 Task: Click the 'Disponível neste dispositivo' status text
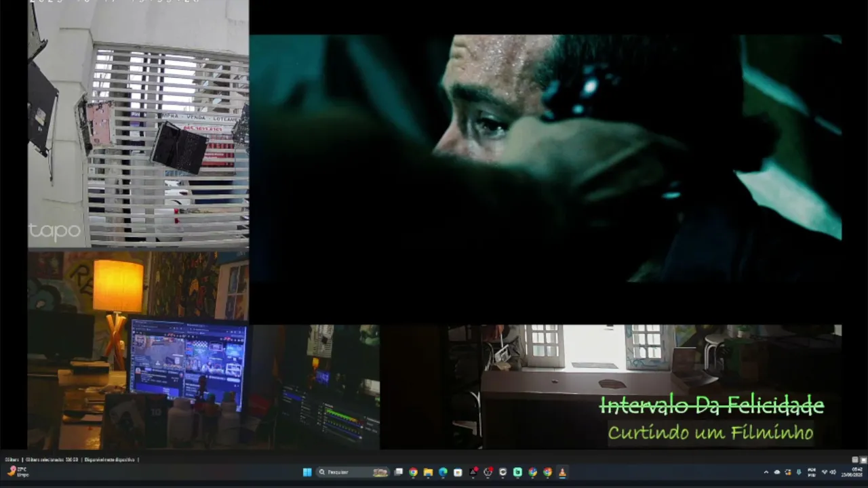111,460
